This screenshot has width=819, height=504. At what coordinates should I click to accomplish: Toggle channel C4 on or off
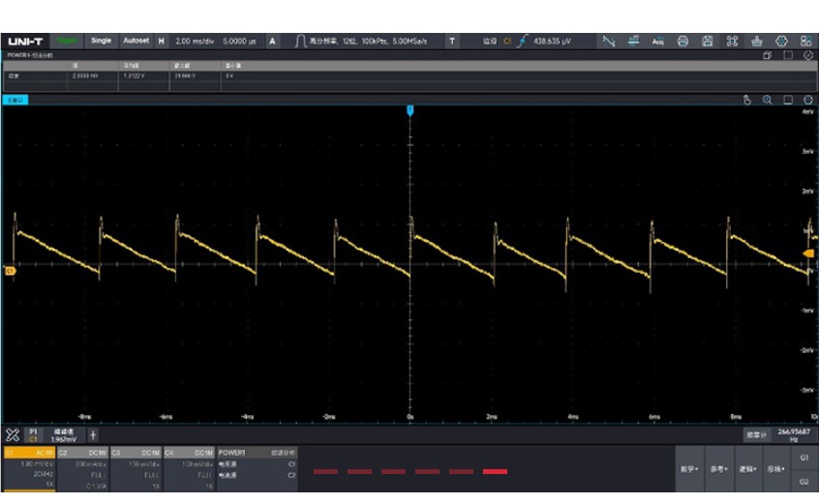click(189, 452)
